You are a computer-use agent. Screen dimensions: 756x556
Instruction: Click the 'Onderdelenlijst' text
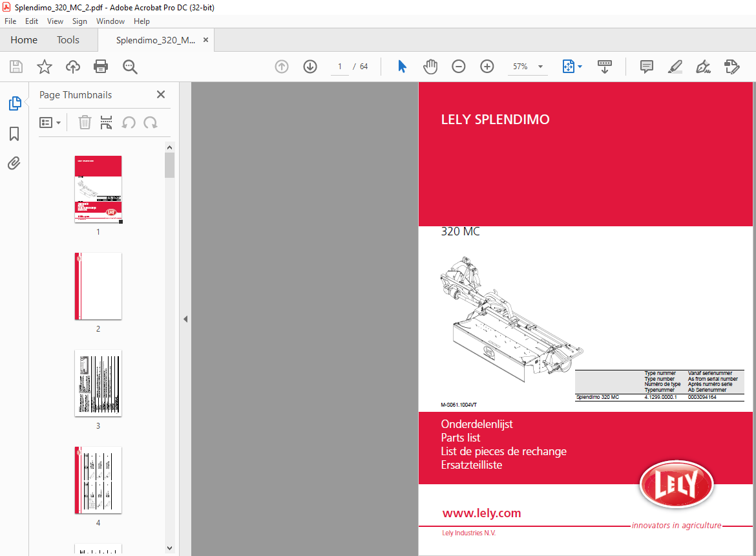[477, 424]
